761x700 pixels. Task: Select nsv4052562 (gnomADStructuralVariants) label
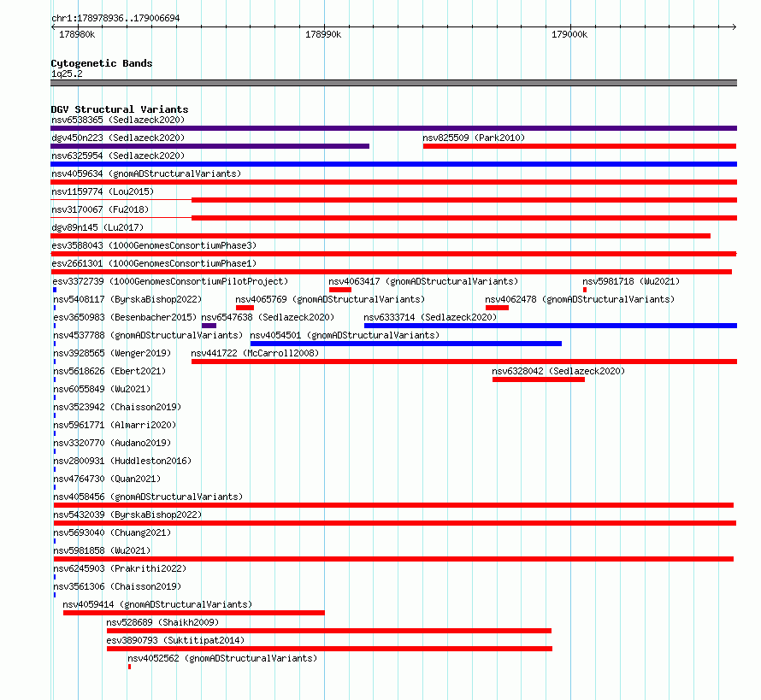pyautogui.click(x=222, y=658)
